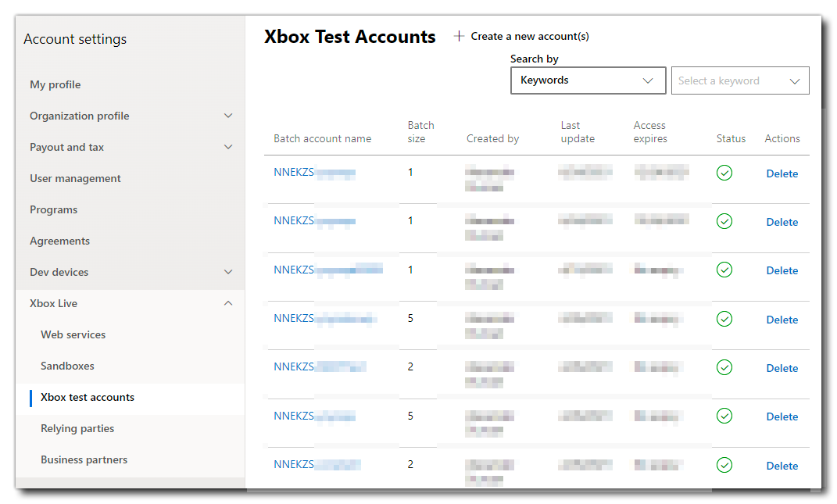Click the Actions column header

click(x=782, y=139)
